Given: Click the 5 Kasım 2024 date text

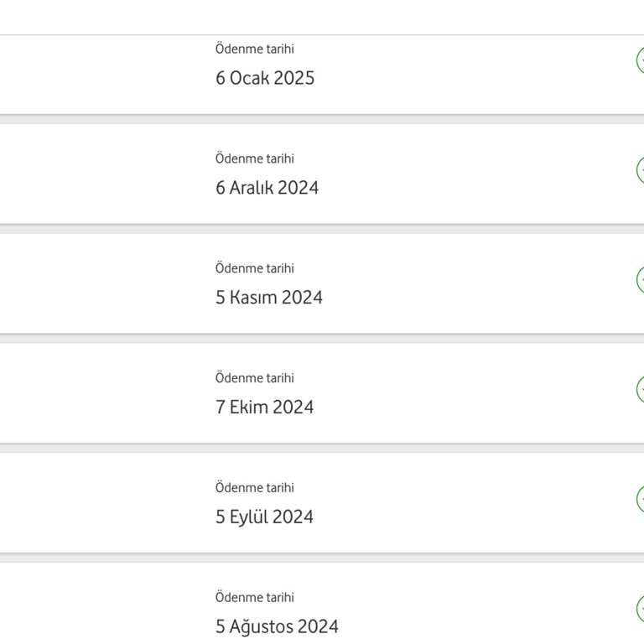Looking at the screenshot, I should [x=268, y=298].
